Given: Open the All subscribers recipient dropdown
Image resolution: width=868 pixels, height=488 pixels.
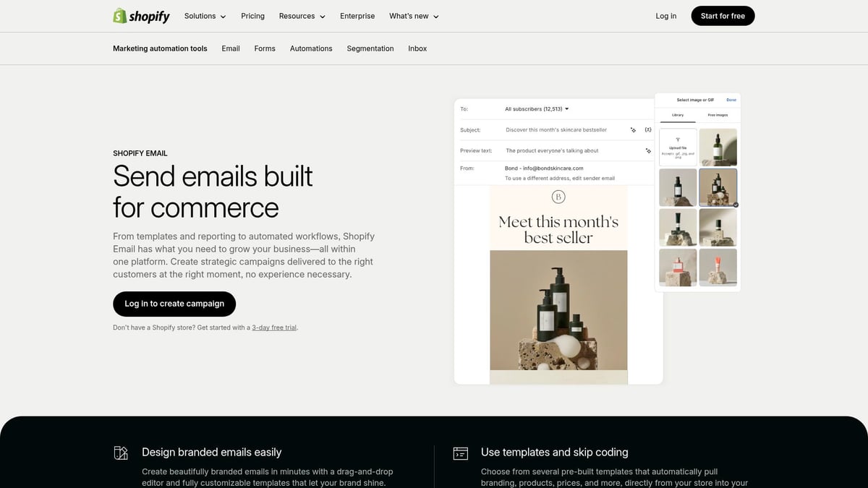Looking at the screenshot, I should coord(537,108).
